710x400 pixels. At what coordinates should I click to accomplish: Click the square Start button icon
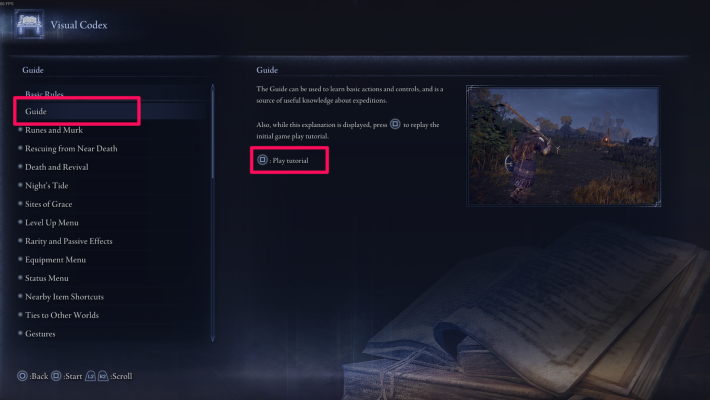(x=56, y=376)
